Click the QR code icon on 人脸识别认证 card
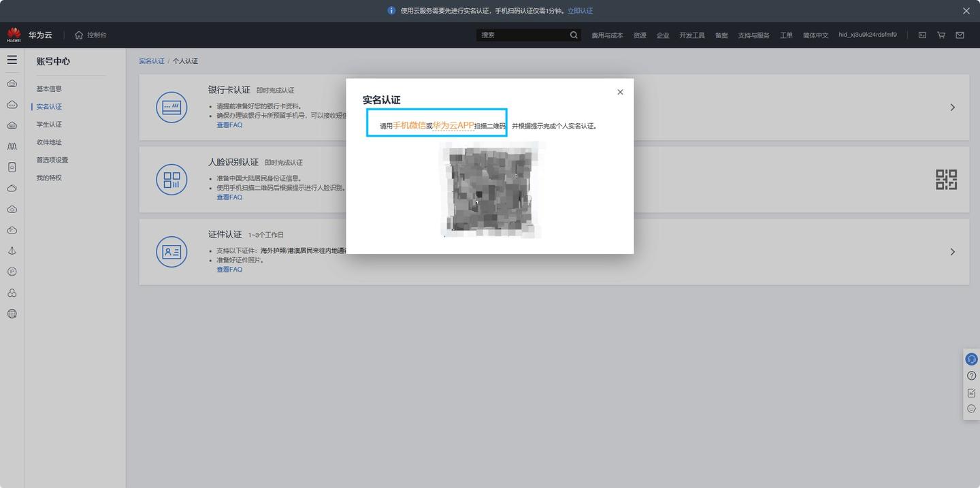Image resolution: width=980 pixels, height=488 pixels. pyautogui.click(x=947, y=180)
